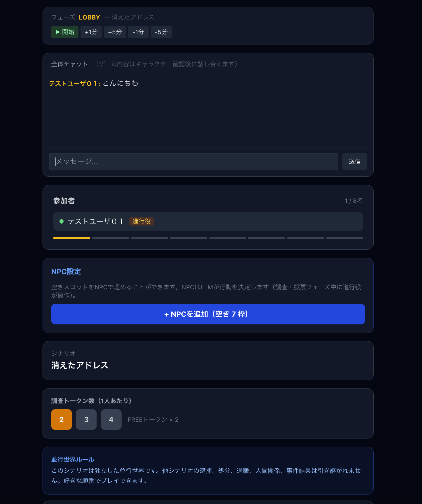Select 4 investigation tokens per player

111,420
